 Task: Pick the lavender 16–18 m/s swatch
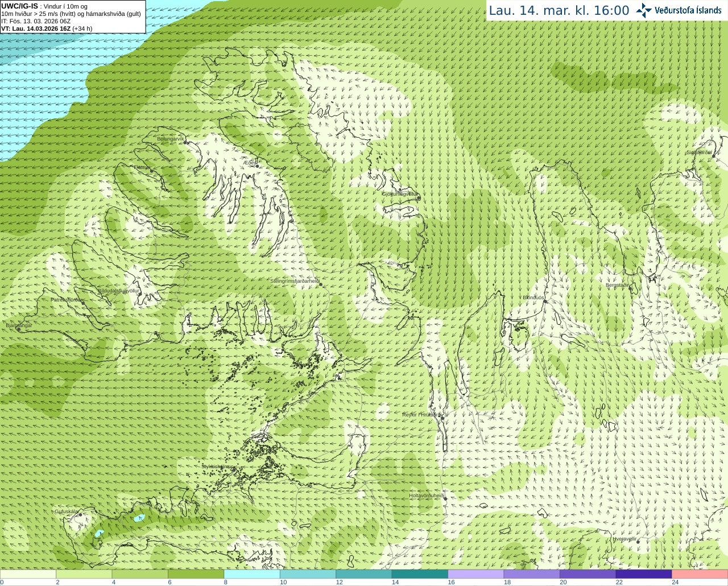click(x=476, y=574)
